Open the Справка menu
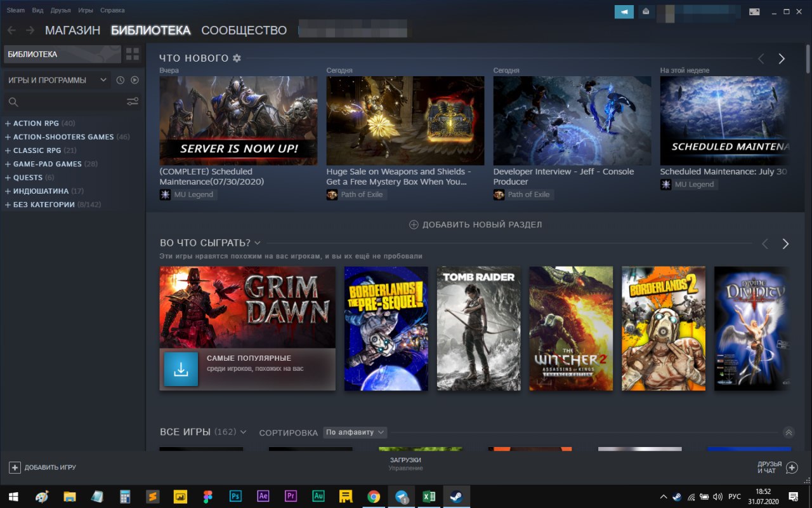This screenshot has height=508, width=812. click(x=112, y=10)
